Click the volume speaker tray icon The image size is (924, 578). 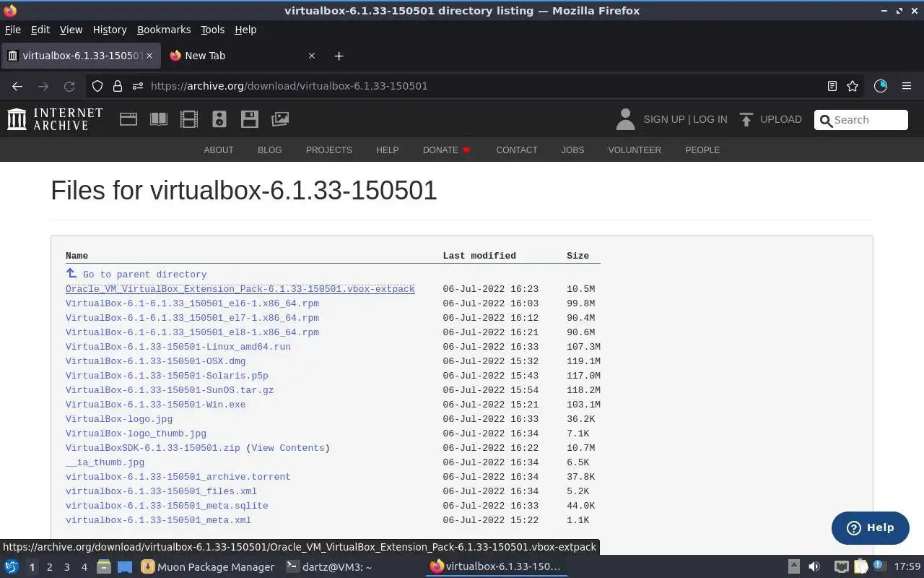814,566
